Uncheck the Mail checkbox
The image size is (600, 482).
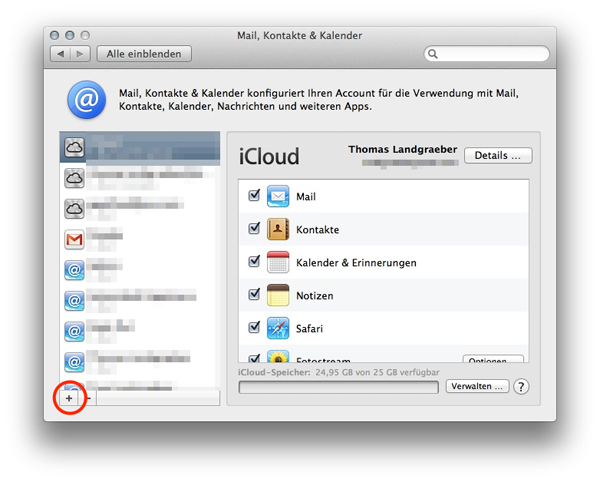[254, 195]
